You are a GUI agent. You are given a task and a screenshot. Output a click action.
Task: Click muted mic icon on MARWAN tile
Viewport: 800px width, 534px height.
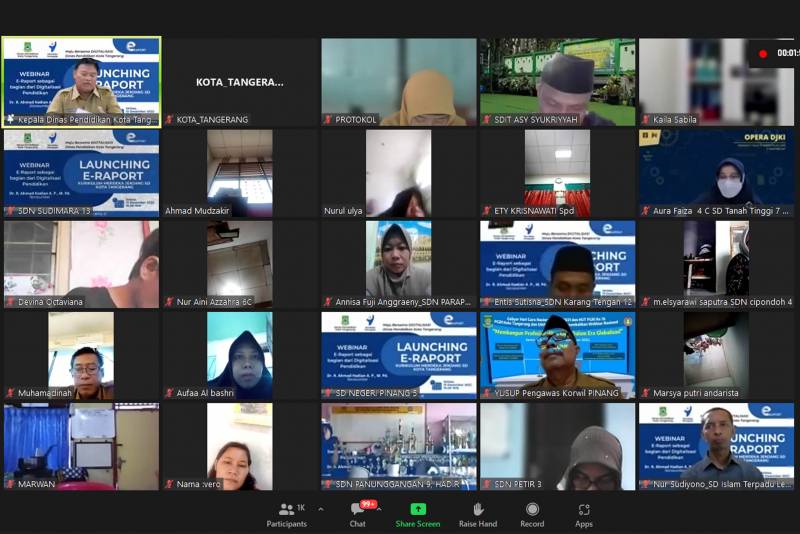[10, 485]
